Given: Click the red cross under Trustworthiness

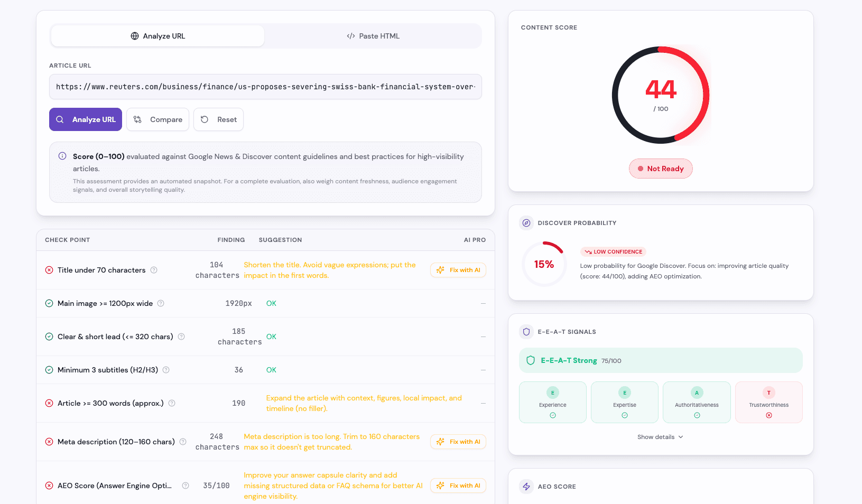Looking at the screenshot, I should tap(768, 414).
